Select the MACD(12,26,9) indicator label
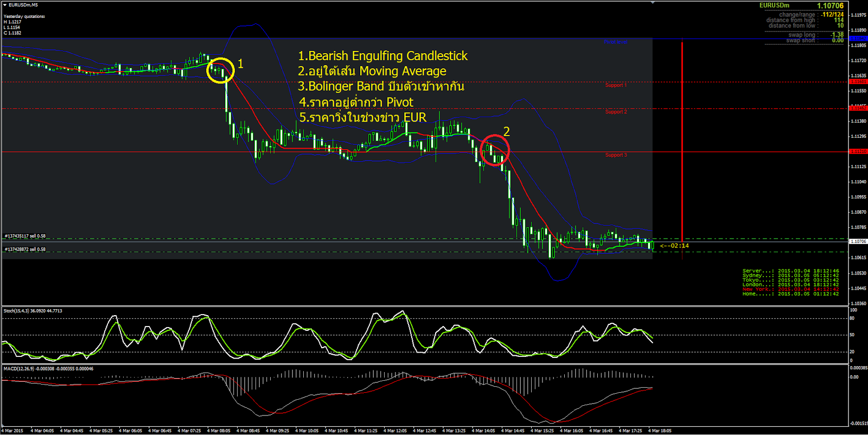The width and height of the screenshot is (868, 435). click(x=48, y=369)
